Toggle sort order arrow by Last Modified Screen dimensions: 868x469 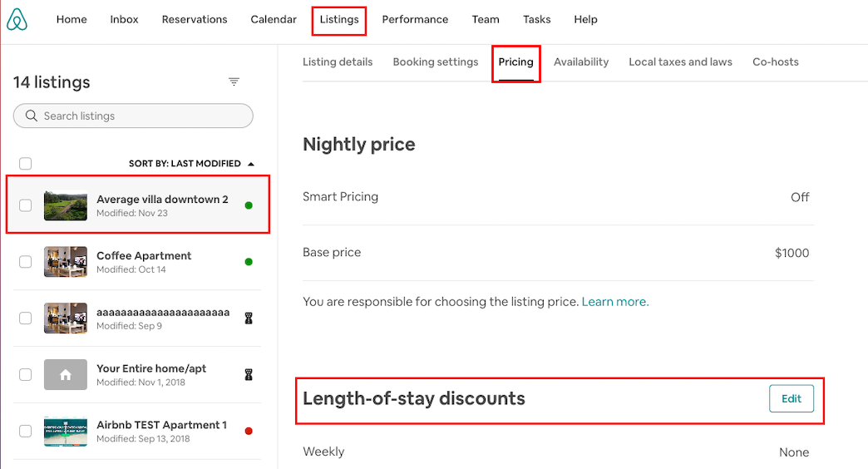pyautogui.click(x=251, y=164)
